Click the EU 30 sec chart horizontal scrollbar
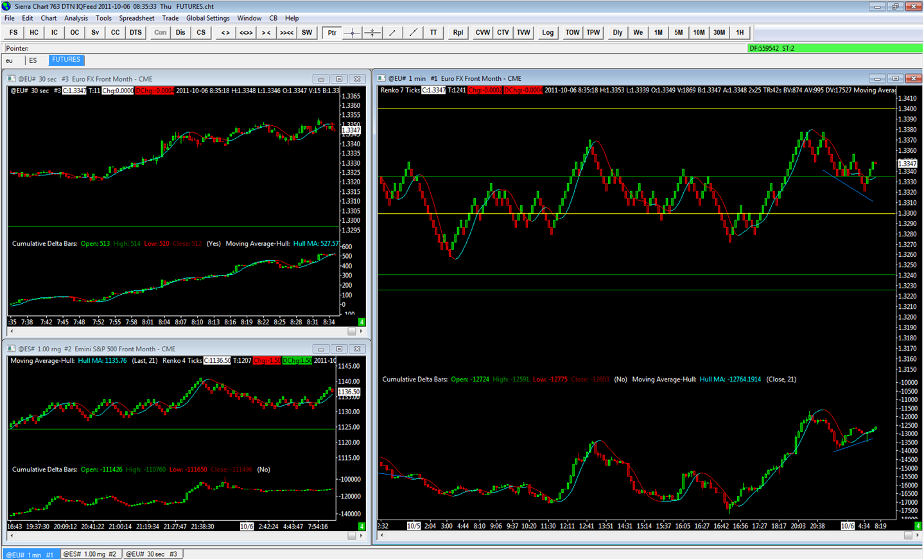 pos(186,331)
